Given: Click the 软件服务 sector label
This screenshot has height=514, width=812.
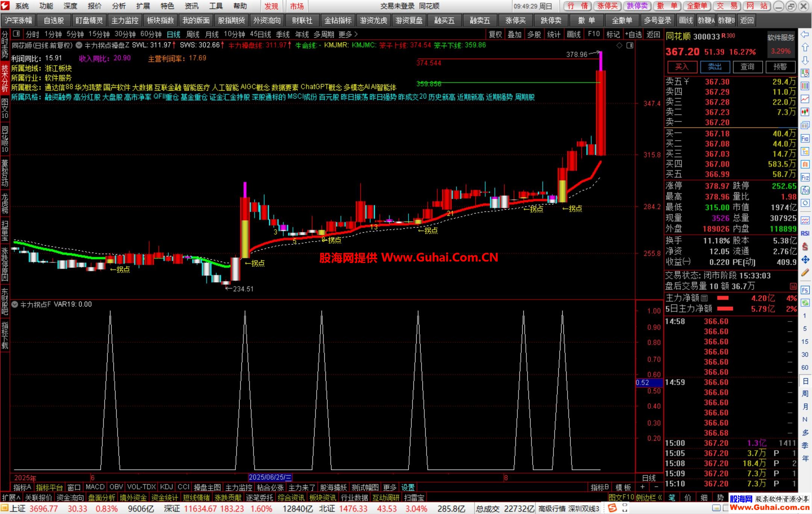Looking at the screenshot, I should [x=781, y=38].
